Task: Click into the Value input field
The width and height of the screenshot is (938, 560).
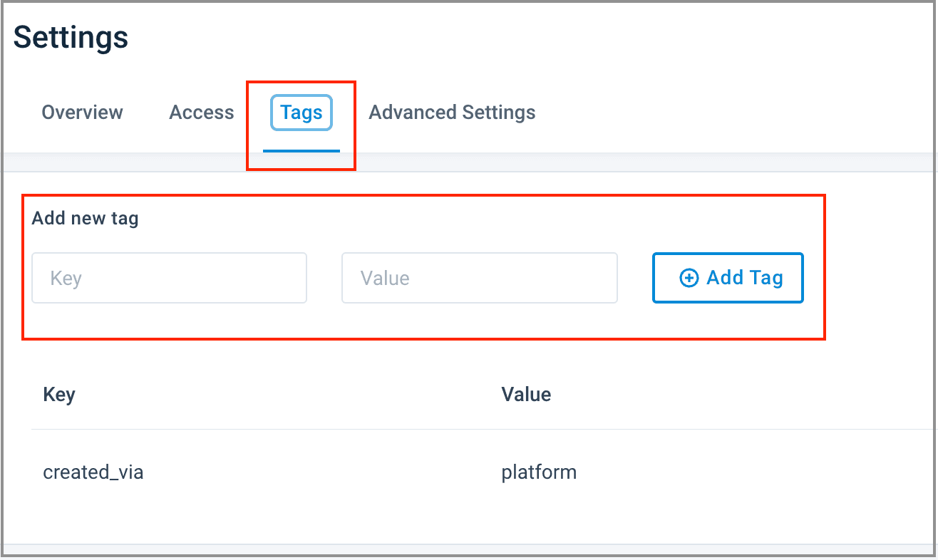Action: click(x=479, y=278)
